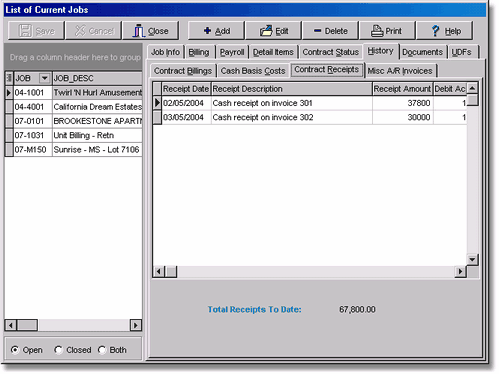The height and width of the screenshot is (374, 499).
Task: Select job row 07-1031
Action: 33,135
